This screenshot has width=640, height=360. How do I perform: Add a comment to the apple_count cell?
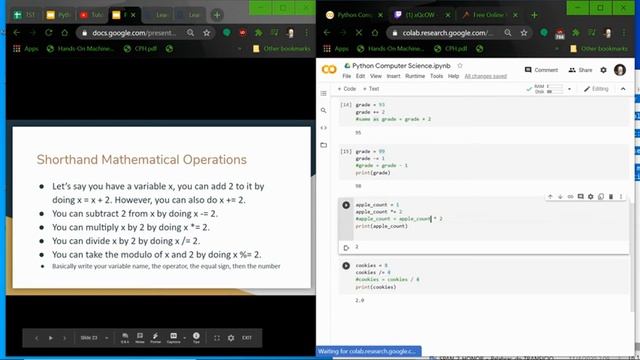coord(580,197)
